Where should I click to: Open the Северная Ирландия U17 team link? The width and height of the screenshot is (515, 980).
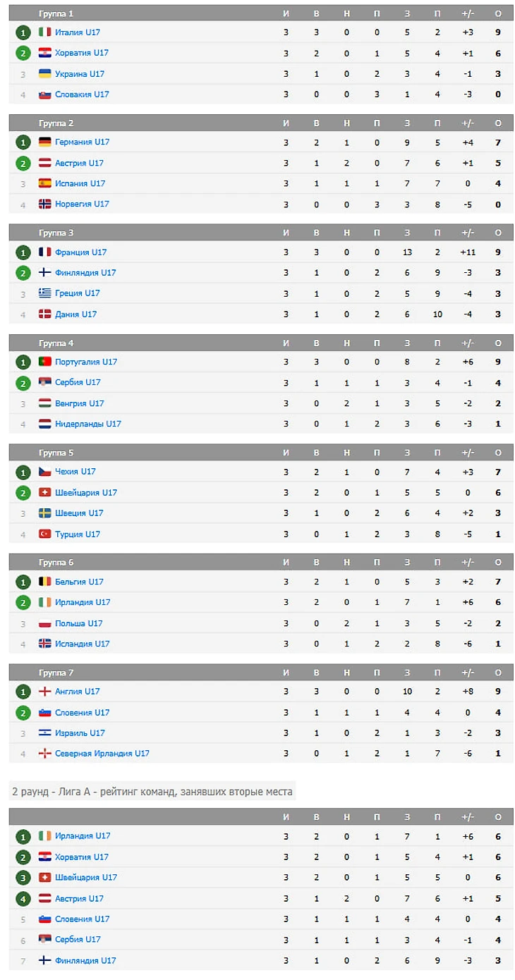pos(102,753)
